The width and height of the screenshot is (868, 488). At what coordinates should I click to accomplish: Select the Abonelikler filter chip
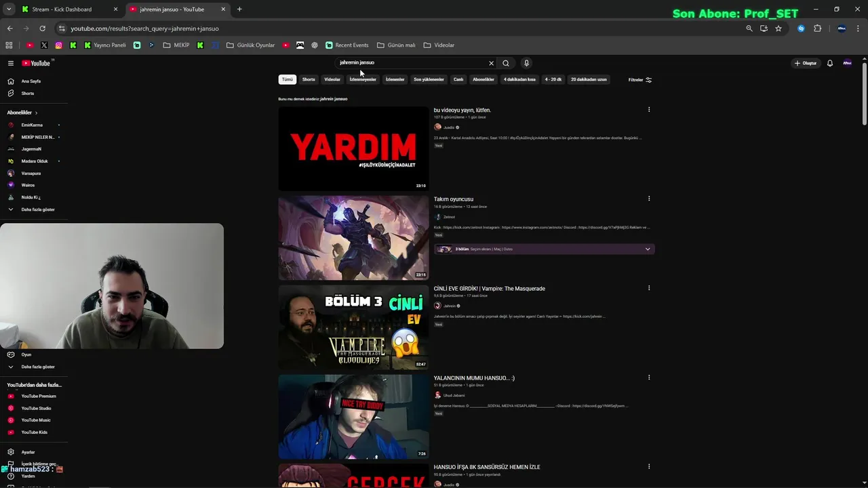tap(484, 79)
